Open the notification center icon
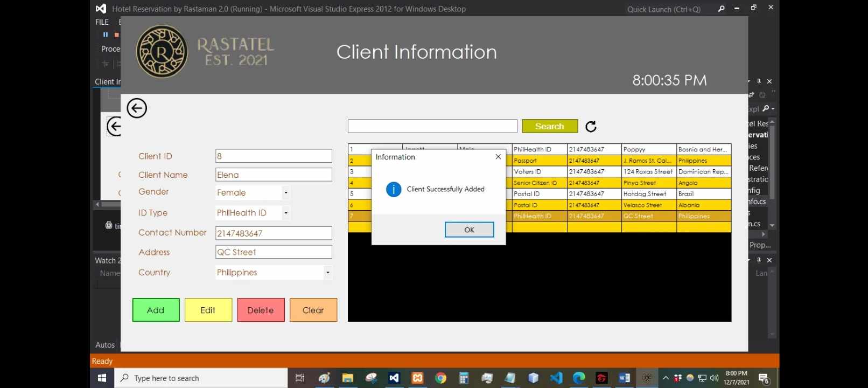 pyautogui.click(x=763, y=378)
